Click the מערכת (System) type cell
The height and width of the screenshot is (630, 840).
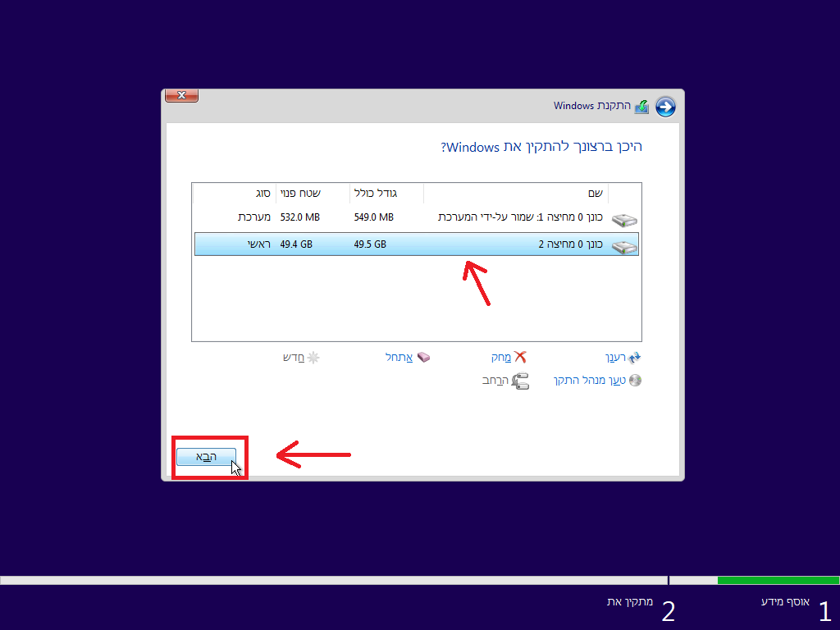tap(254, 217)
